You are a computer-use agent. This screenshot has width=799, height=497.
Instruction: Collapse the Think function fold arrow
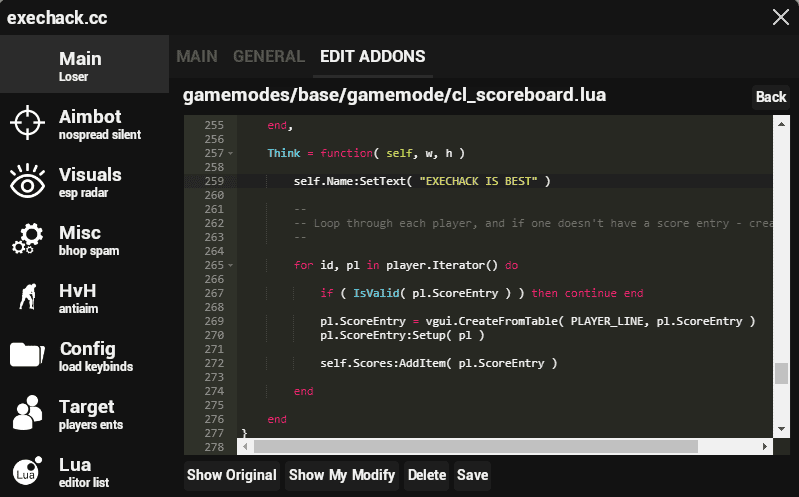[230, 153]
